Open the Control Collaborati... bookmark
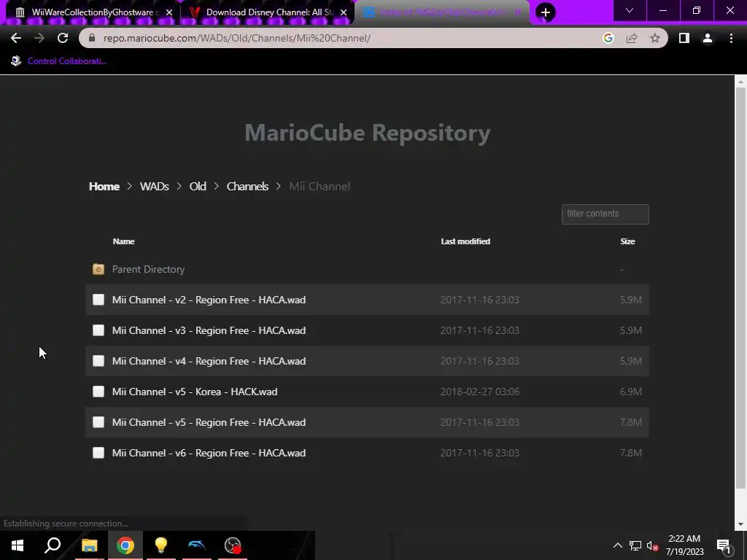The height and width of the screenshot is (560, 747). 59,61
